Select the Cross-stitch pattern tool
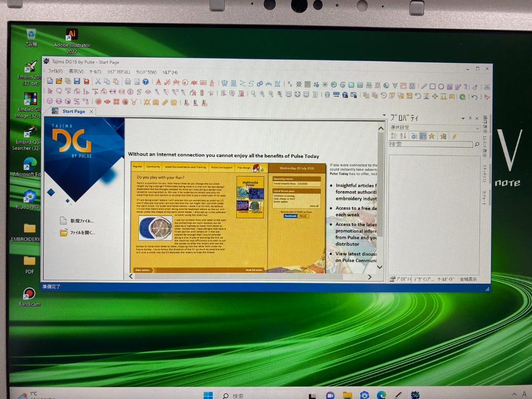 click(299, 84)
